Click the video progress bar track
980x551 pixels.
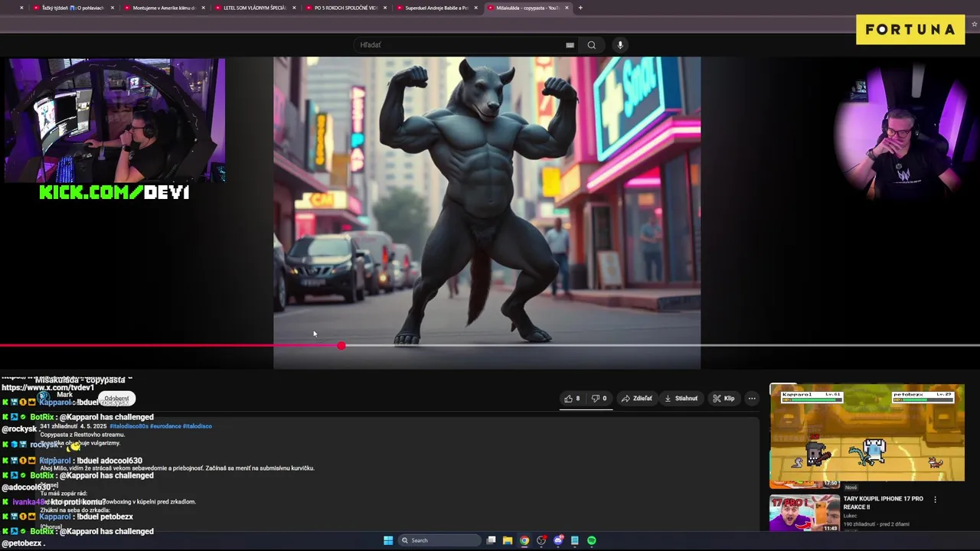490,346
